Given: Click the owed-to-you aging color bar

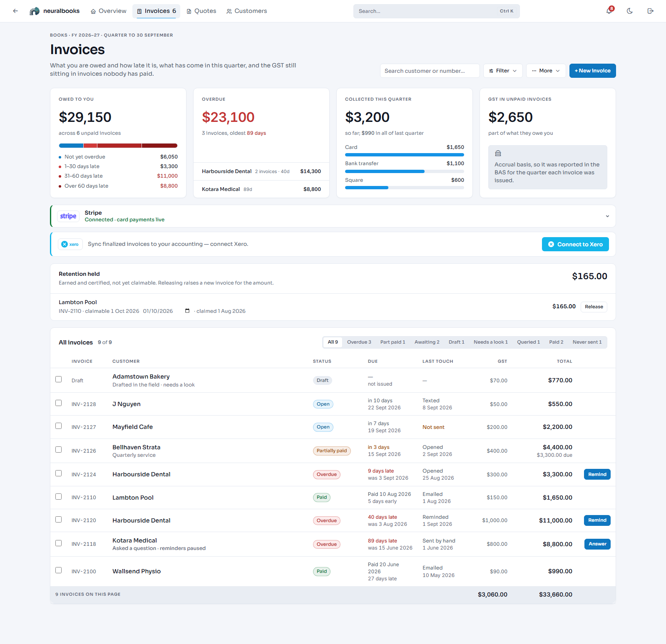Looking at the screenshot, I should click(118, 146).
